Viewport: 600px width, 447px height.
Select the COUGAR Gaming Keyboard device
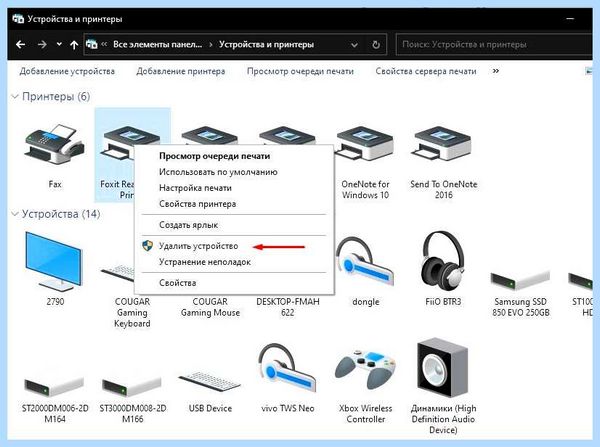pyautogui.click(x=132, y=312)
